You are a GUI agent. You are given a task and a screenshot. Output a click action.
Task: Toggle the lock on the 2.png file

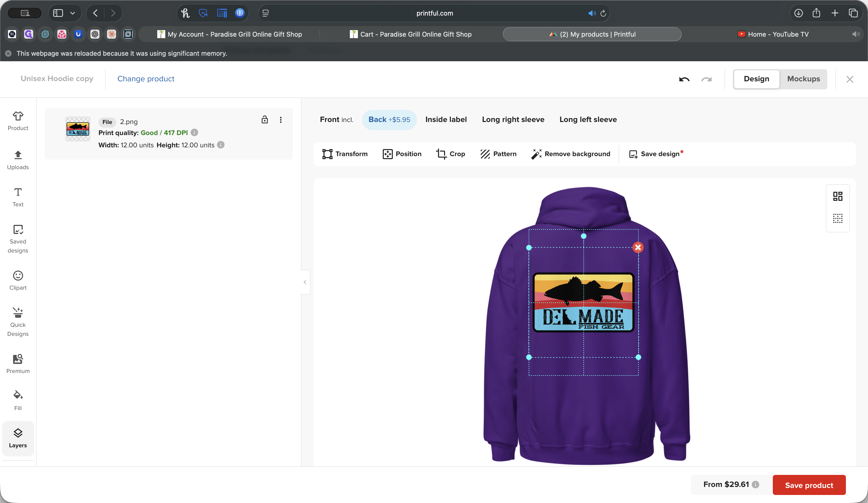(264, 120)
